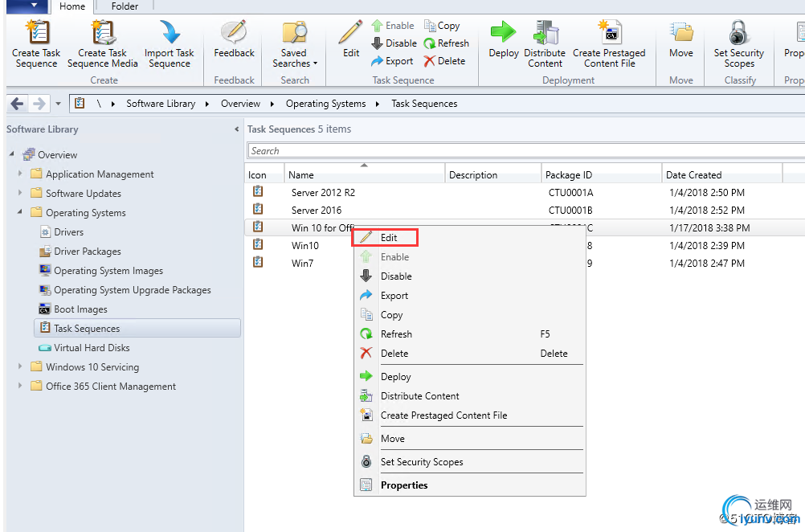
Task: Expand Application Management folder
Action: pyautogui.click(x=20, y=174)
